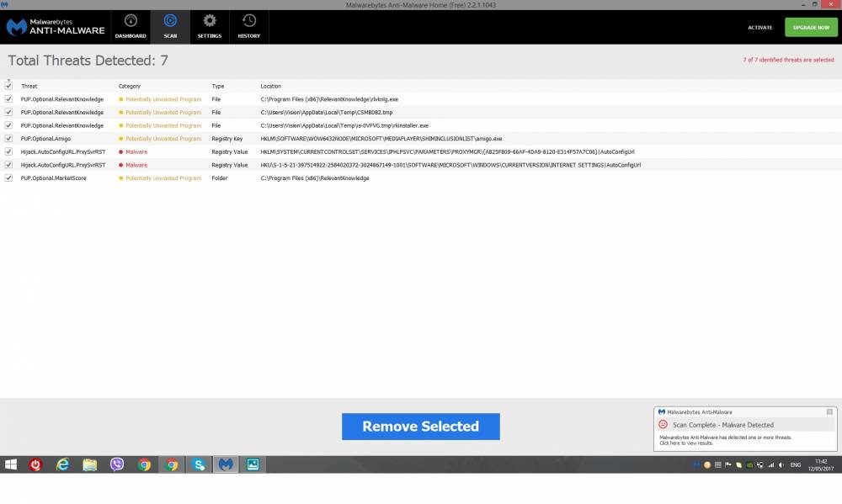842x504 pixels.
Task: Close the Malwarebytes notification popup
Action: click(829, 411)
